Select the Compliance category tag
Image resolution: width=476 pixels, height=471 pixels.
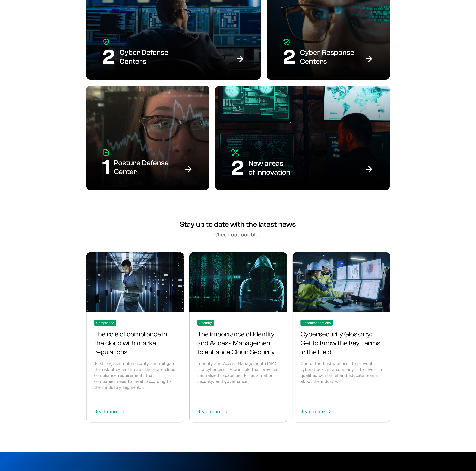pos(105,323)
